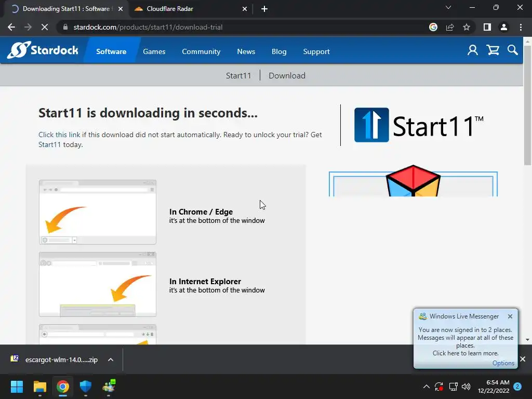Open the Games navigation menu
532x399 pixels.
pos(154,51)
